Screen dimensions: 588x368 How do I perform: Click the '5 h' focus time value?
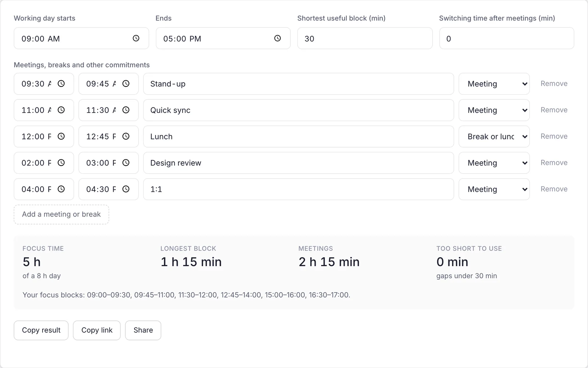[x=32, y=262]
